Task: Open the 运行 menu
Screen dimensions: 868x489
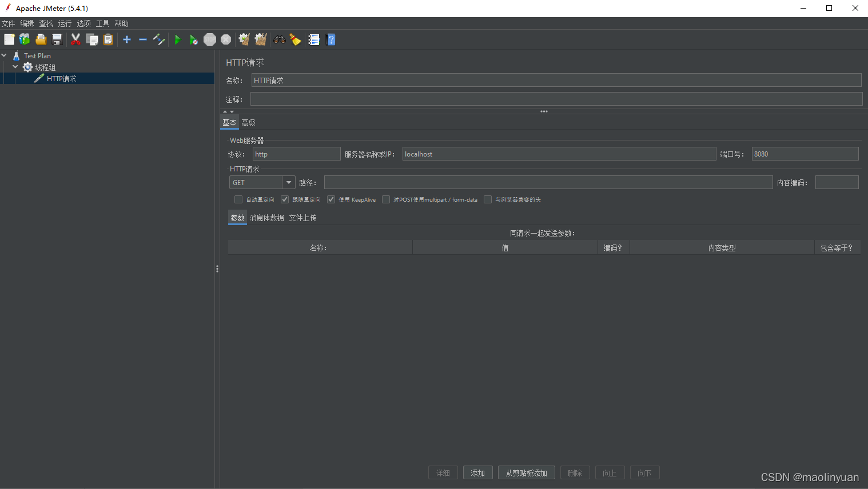Action: pyautogui.click(x=65, y=23)
